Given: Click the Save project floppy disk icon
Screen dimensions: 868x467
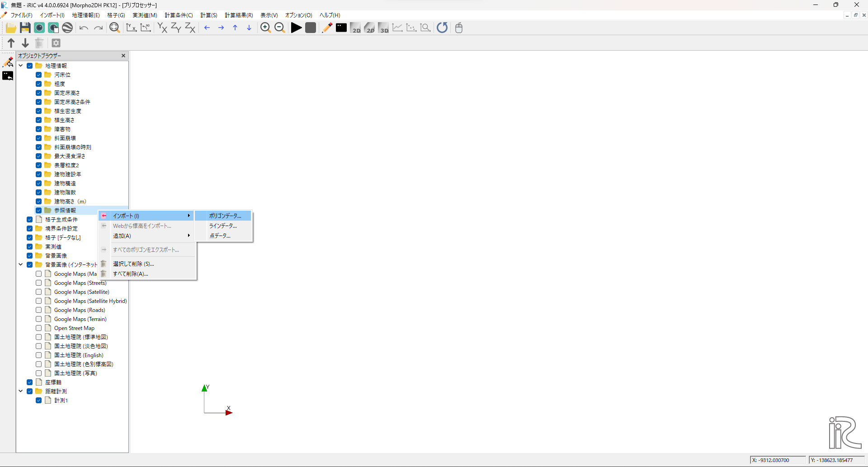Looking at the screenshot, I should (x=25, y=28).
